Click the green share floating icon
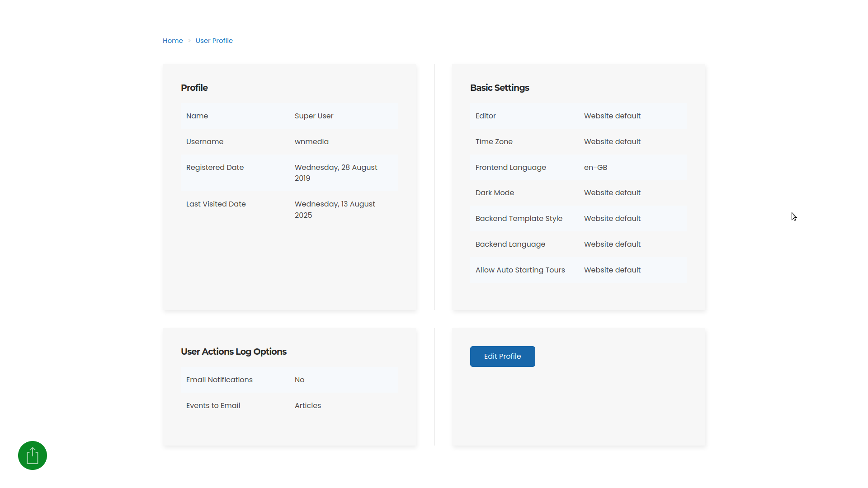868x488 pixels. pos(33,455)
